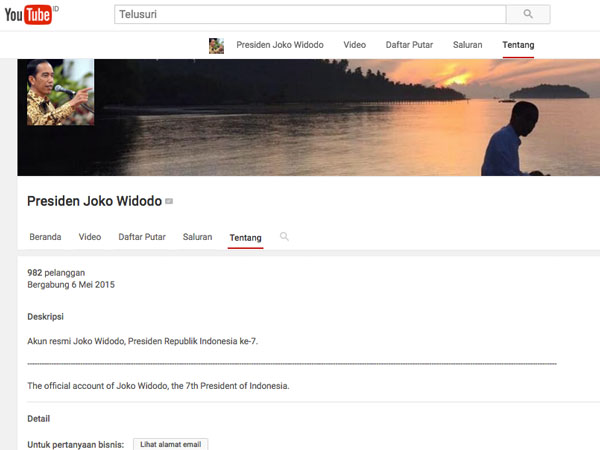600x450 pixels.
Task: Open the Beranda tab
Action: click(x=45, y=237)
